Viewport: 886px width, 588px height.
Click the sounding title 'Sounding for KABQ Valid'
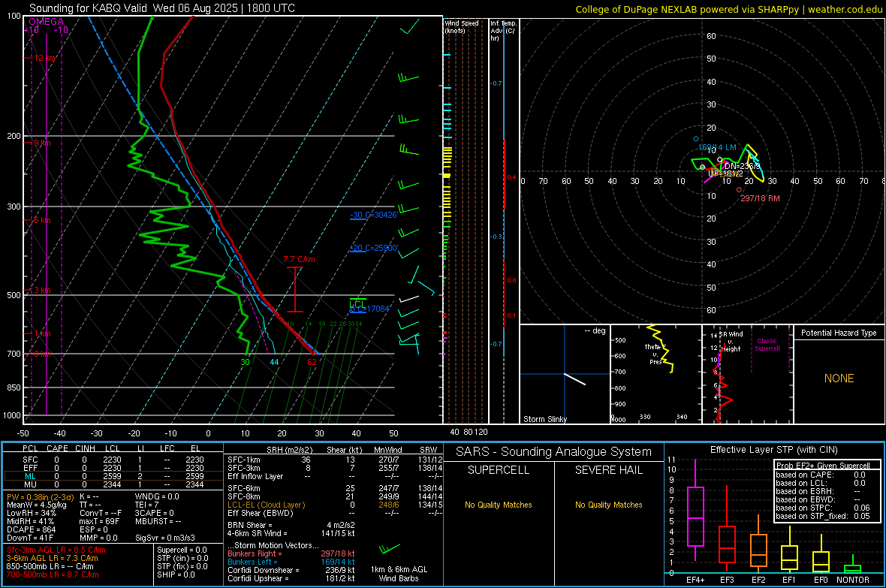click(x=89, y=8)
